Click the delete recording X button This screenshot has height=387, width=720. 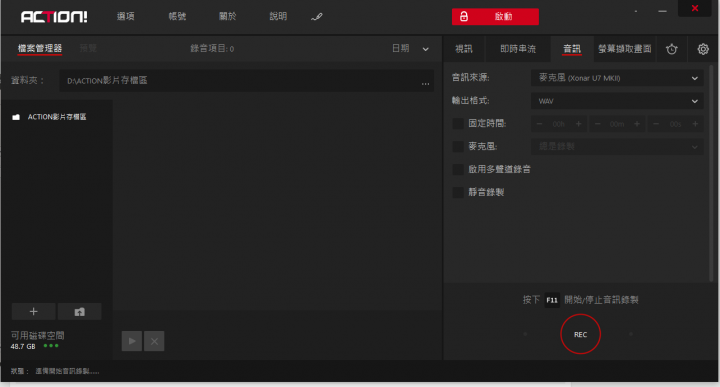tap(154, 341)
